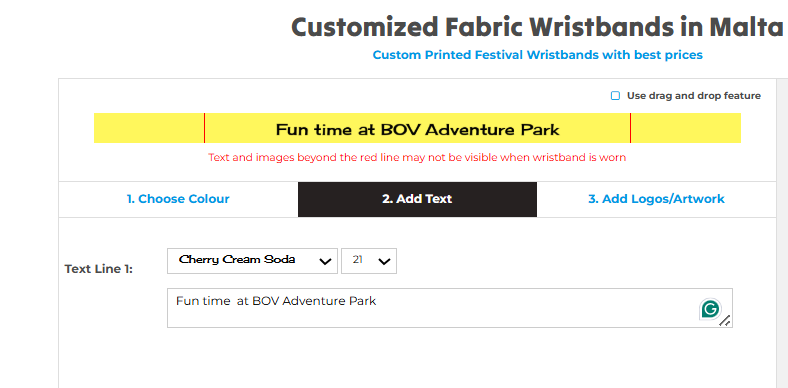Click inside the Text Line 1 field

449,308
